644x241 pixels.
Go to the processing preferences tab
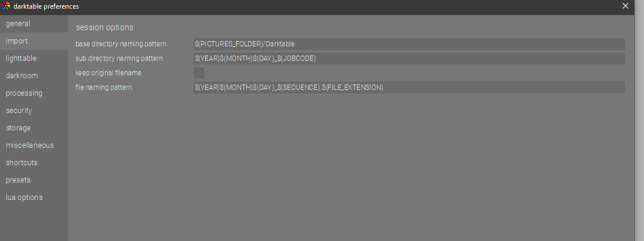24,93
